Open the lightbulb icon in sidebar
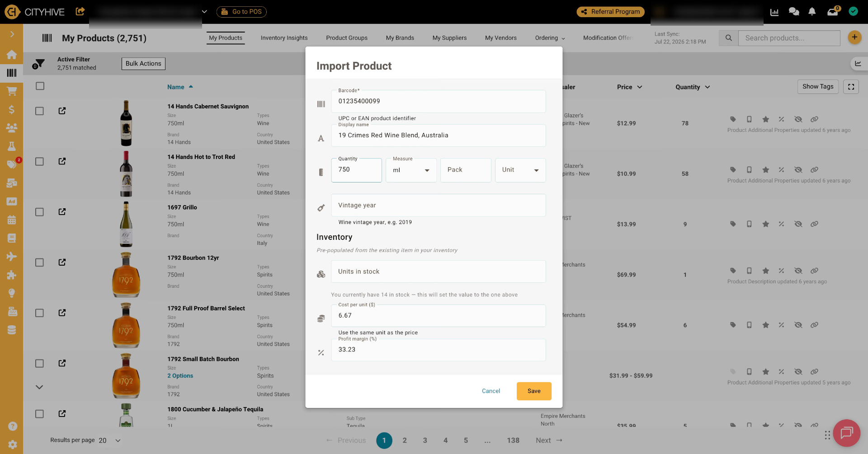 click(12, 293)
